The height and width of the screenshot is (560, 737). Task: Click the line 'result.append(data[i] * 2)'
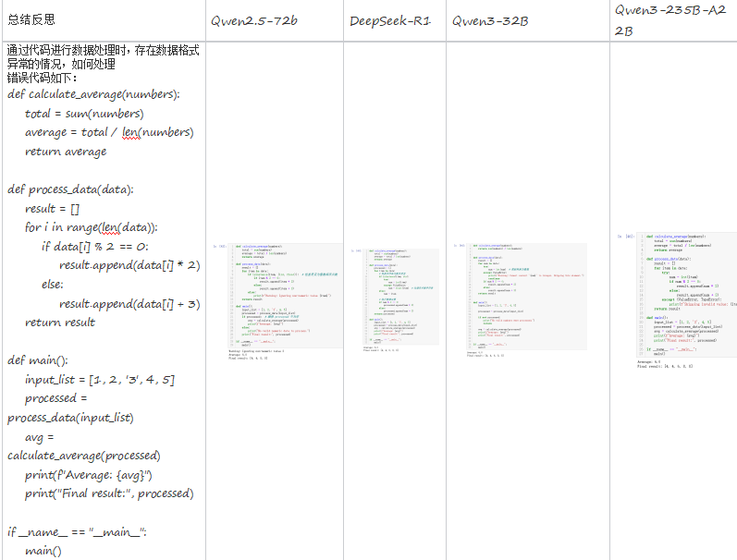[x=129, y=265]
